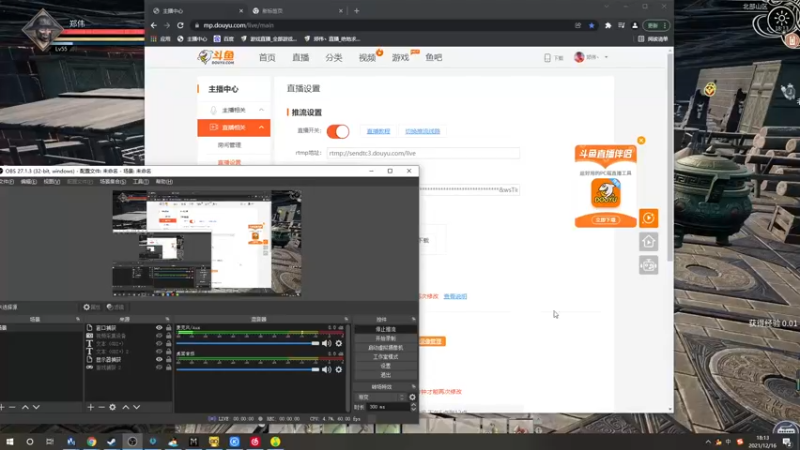
Task: Click the Douyu logo in browser
Action: [x=216, y=57]
